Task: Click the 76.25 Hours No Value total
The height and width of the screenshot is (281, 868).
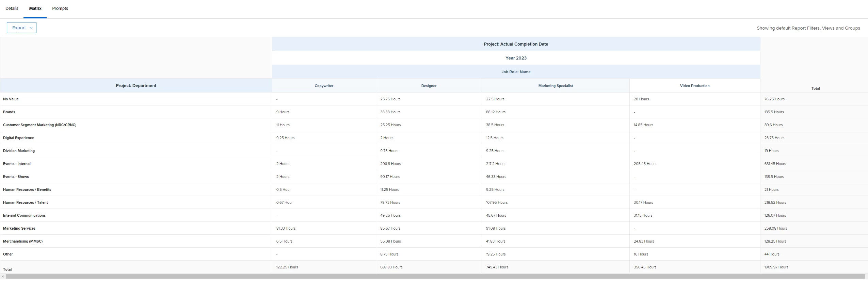Action: tap(814, 99)
